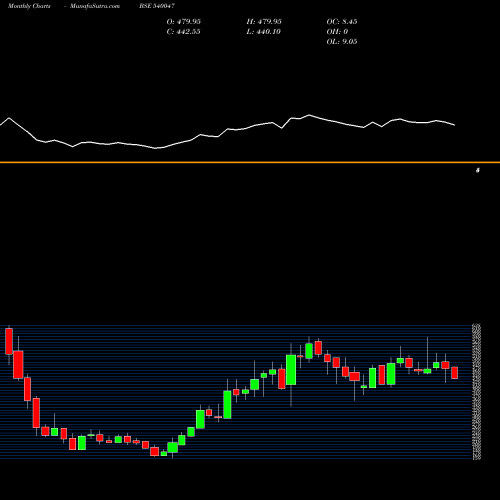
Task: Click the 'Monthly Charts' title text
Action: (29, 6)
